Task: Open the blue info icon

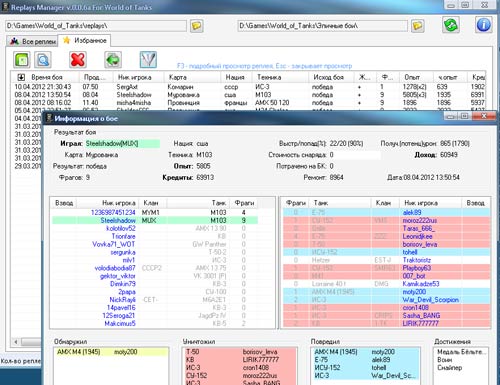Action: [483, 25]
